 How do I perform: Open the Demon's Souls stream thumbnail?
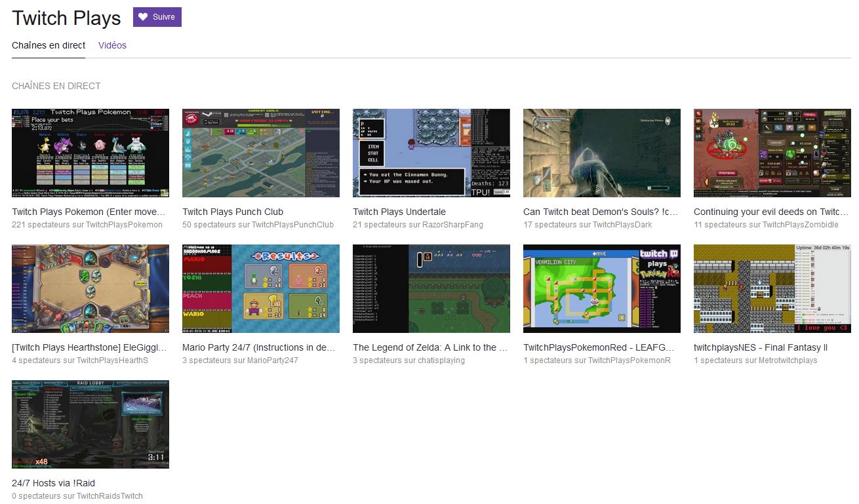(602, 153)
